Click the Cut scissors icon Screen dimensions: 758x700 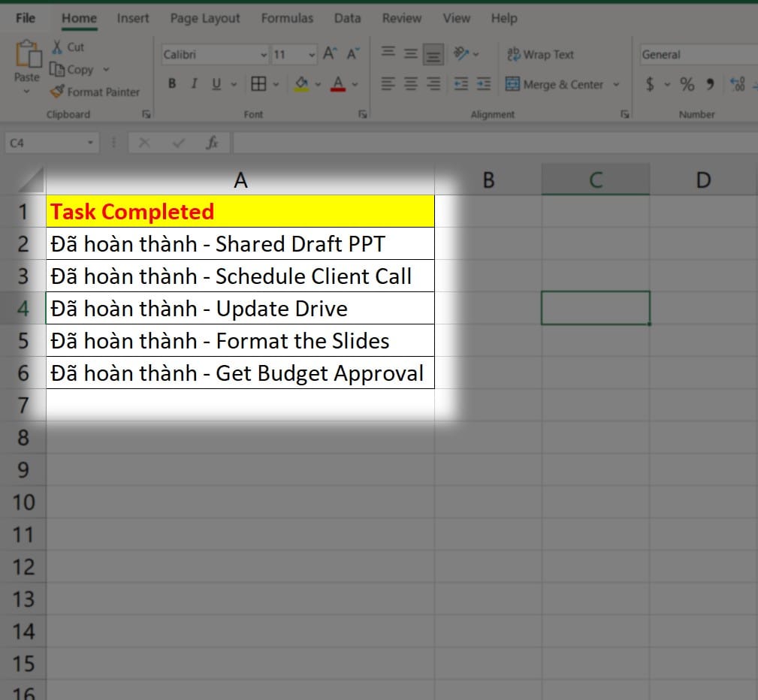[x=57, y=47]
